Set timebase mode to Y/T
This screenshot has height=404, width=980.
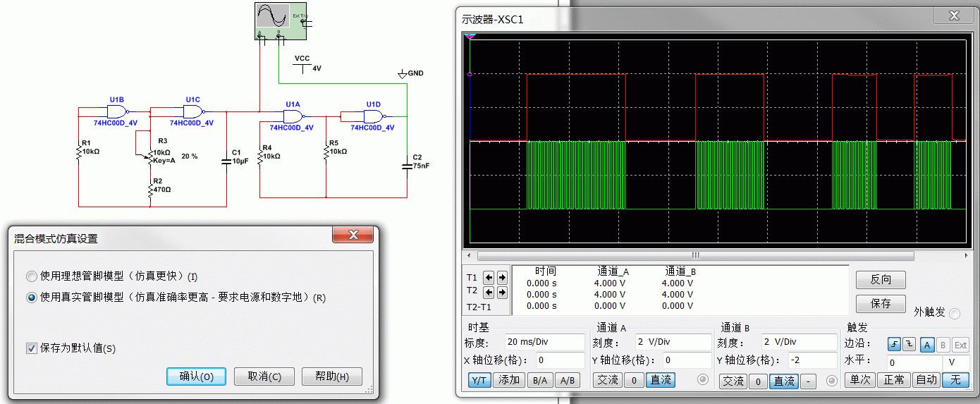479,380
